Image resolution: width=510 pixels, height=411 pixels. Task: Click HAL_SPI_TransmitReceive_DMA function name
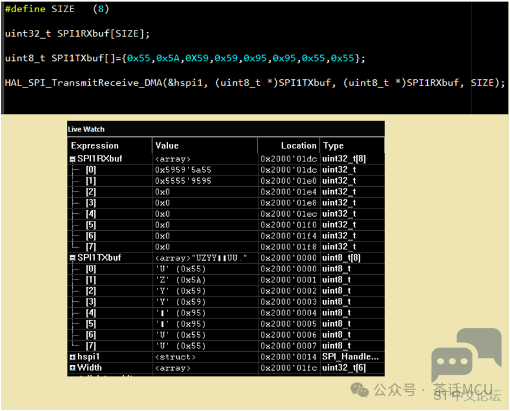coord(84,83)
